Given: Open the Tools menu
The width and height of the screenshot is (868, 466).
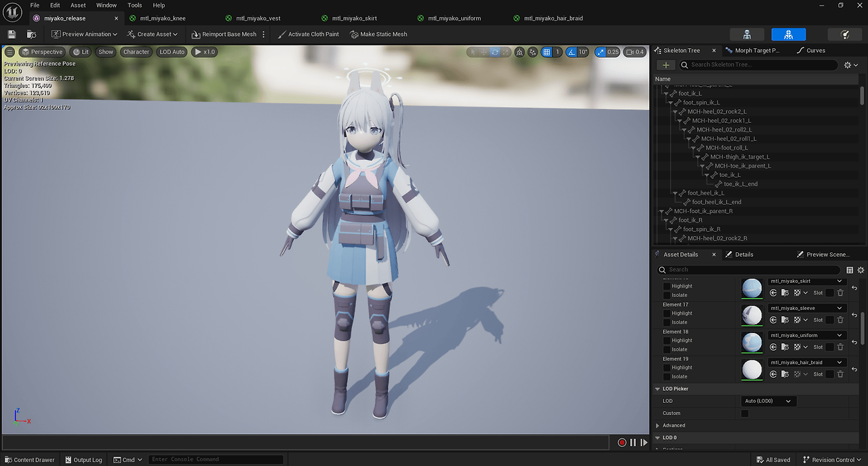Looking at the screenshot, I should pyautogui.click(x=135, y=5).
